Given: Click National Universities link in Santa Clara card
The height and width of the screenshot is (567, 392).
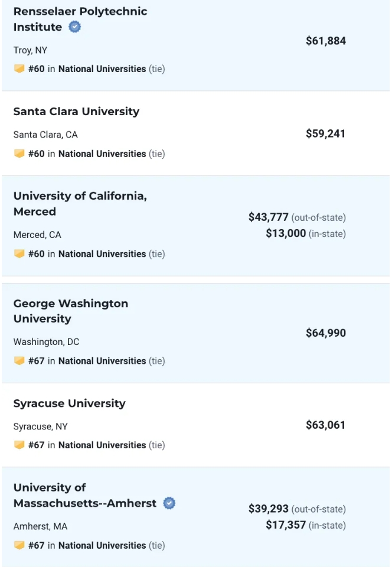Looking at the screenshot, I should point(102,154).
